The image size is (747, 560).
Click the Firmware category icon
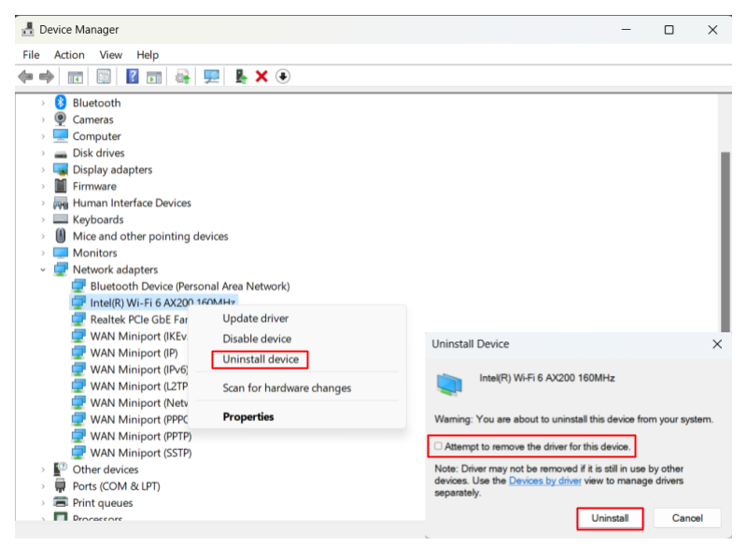pos(61,186)
